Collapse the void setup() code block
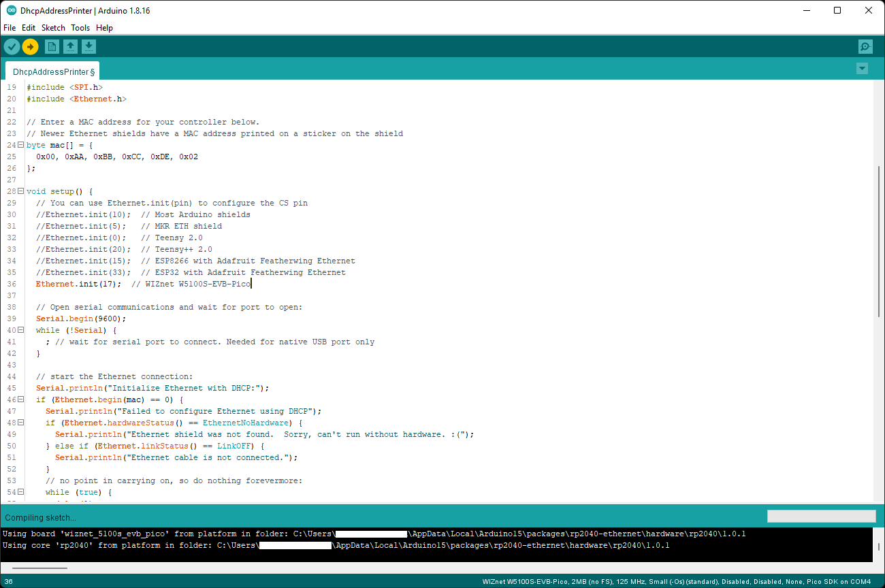 tap(20, 191)
